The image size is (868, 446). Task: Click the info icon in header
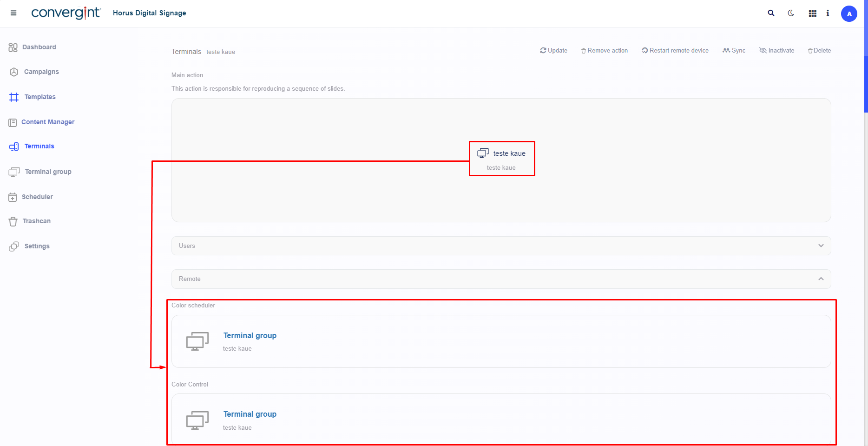click(x=828, y=13)
